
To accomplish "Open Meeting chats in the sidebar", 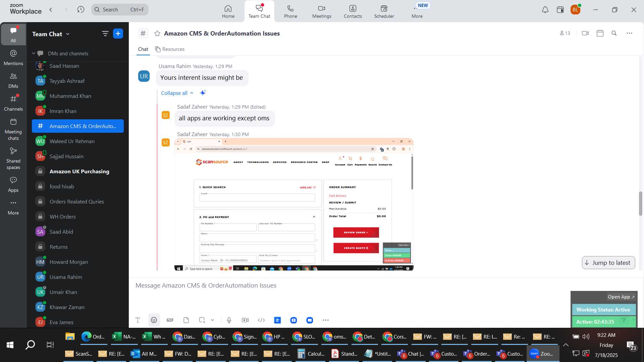I will [x=13, y=129].
